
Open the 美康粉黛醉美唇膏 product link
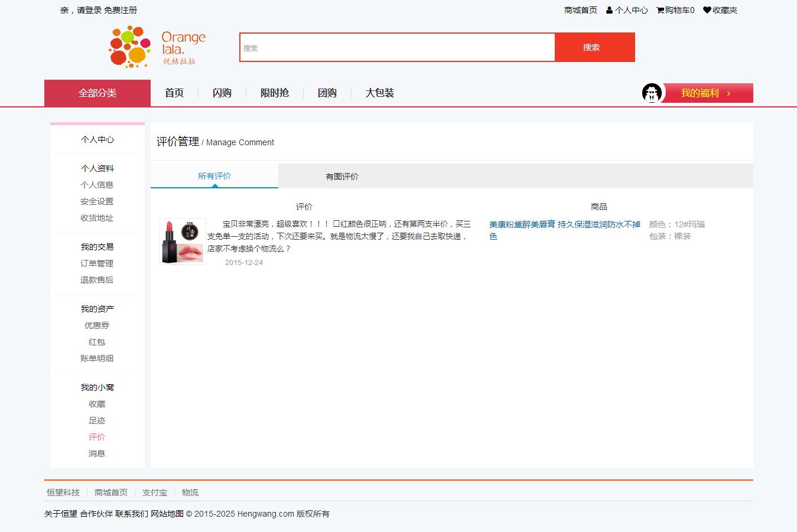(565, 230)
